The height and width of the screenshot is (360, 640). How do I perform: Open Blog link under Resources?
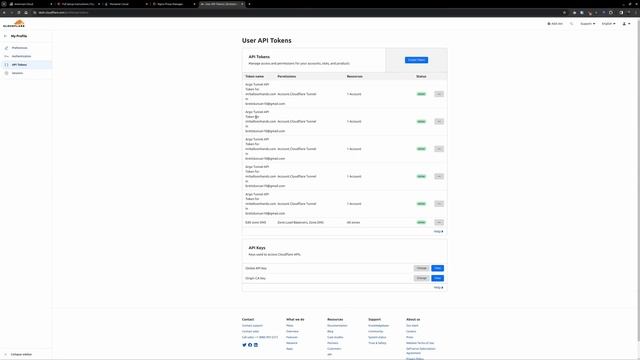(330, 331)
